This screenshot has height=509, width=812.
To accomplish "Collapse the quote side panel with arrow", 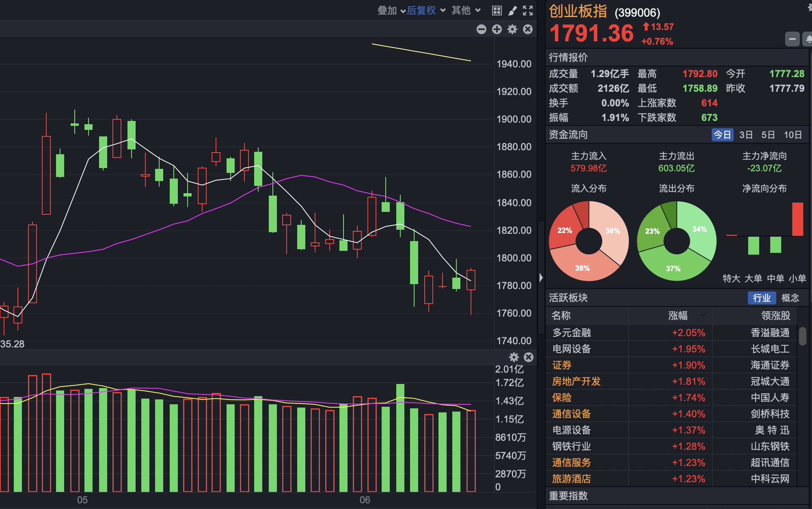I will (541, 278).
